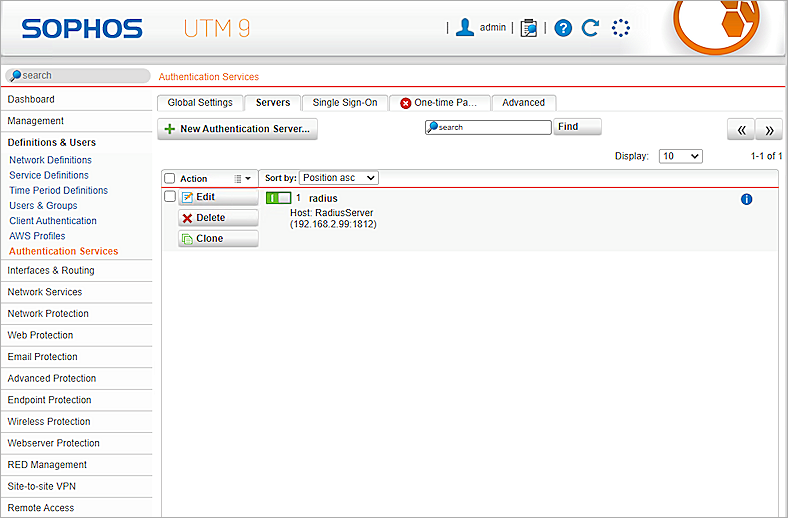Switch to the Global Settings tab
This screenshot has width=788, height=518.
click(200, 102)
